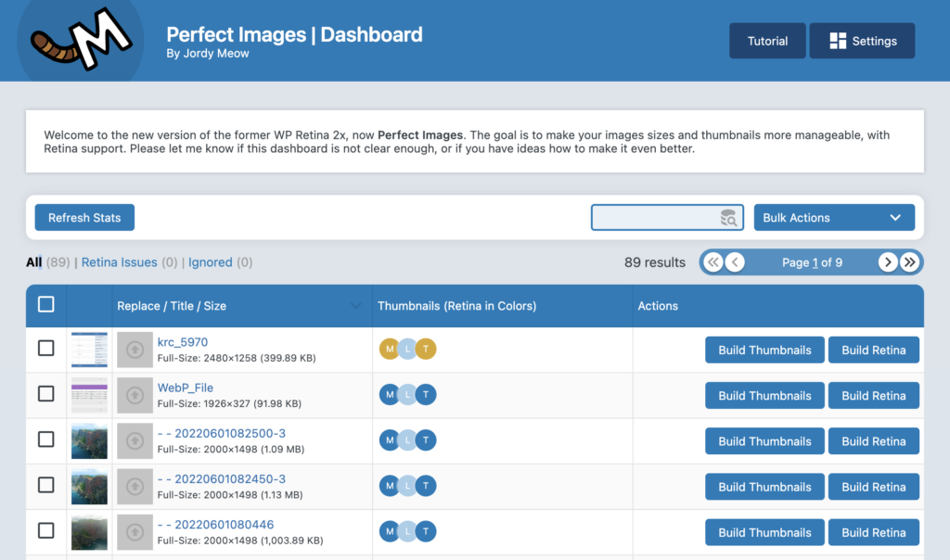Click the page number 1 in pagination
Viewport: 950px width, 560px height.
click(x=815, y=262)
